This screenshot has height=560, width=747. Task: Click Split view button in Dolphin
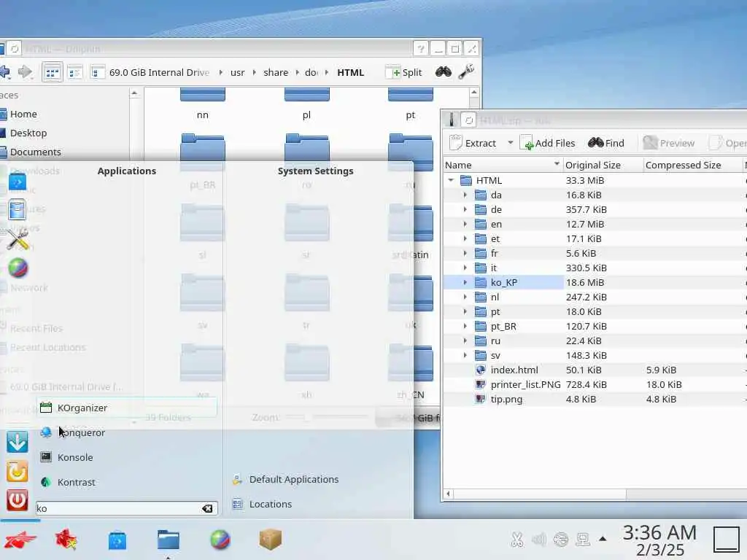[x=404, y=72]
